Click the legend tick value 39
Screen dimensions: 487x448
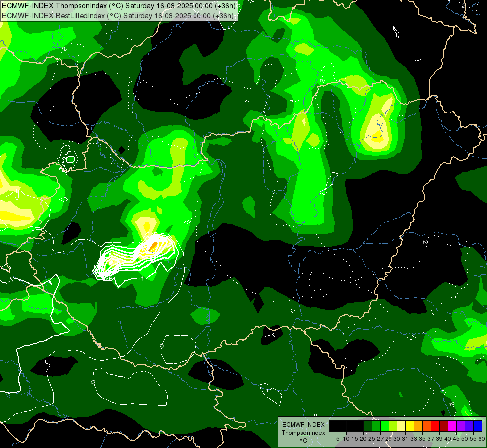tap(439, 439)
